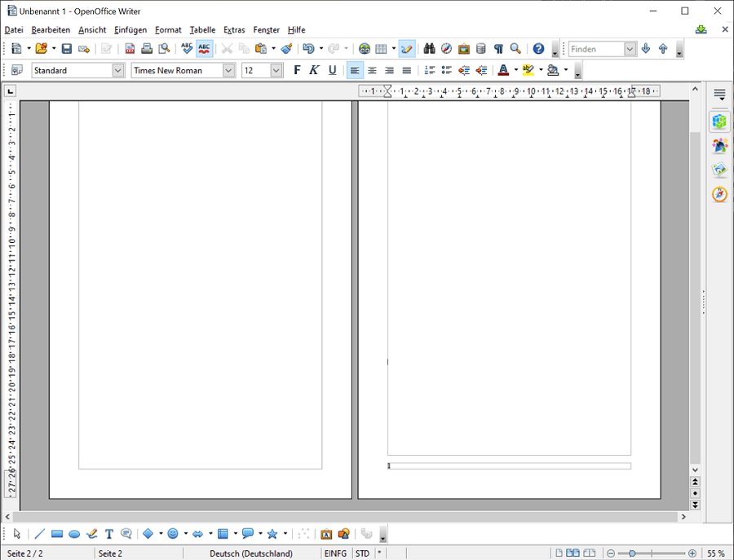Select the Ellipse drawing tool

74,533
